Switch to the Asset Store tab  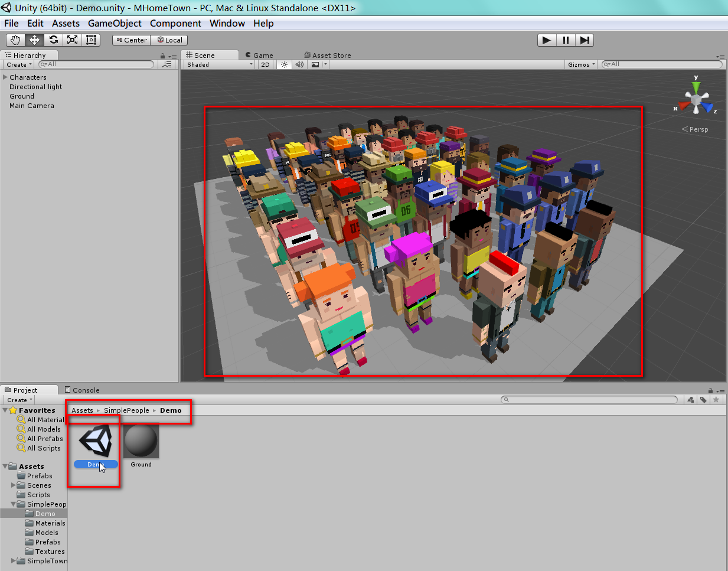point(328,55)
